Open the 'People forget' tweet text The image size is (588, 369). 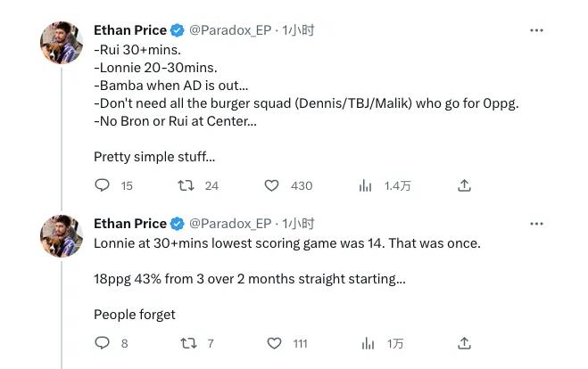[134, 315]
